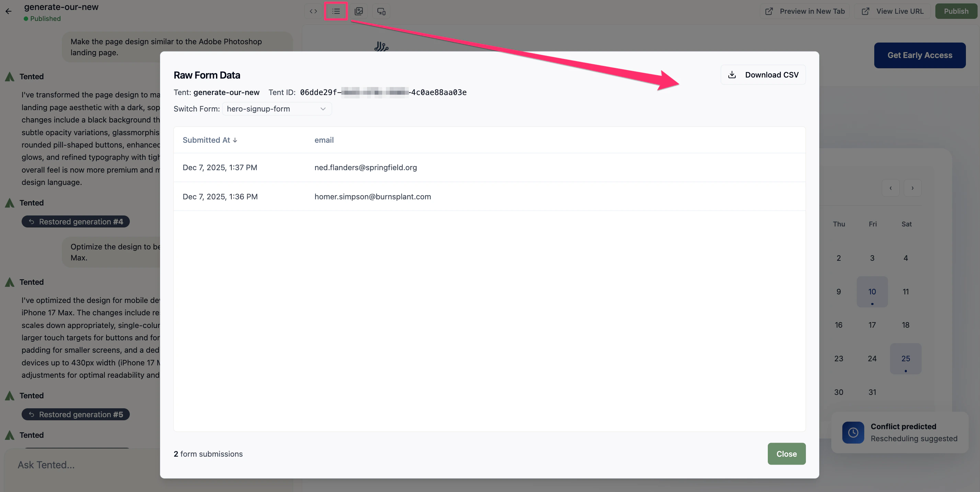The image size is (980, 492).
Task: Select the code view icon in the toolbar
Action: (x=313, y=11)
